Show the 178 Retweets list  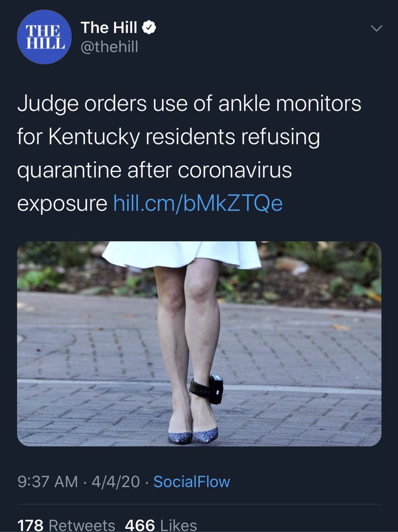[x=66, y=525]
